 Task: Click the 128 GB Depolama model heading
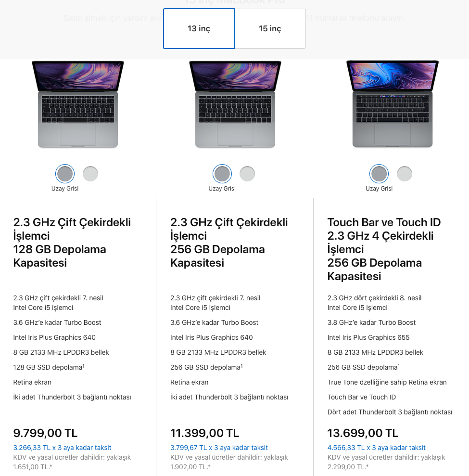72,242
